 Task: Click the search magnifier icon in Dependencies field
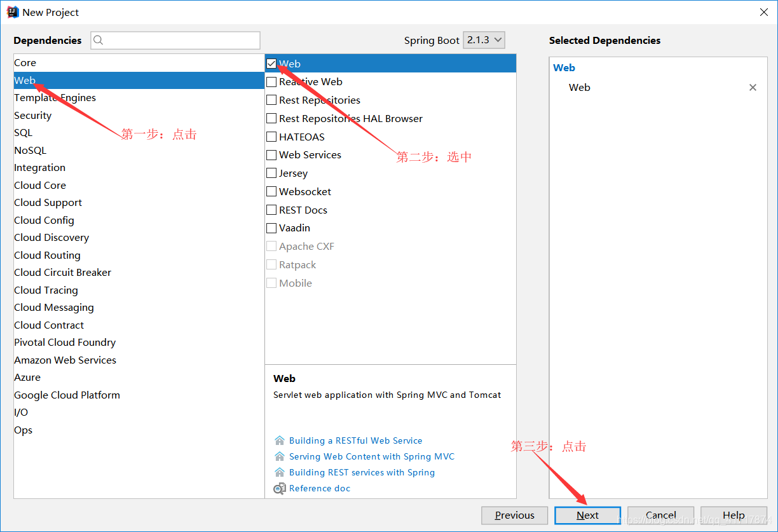99,40
